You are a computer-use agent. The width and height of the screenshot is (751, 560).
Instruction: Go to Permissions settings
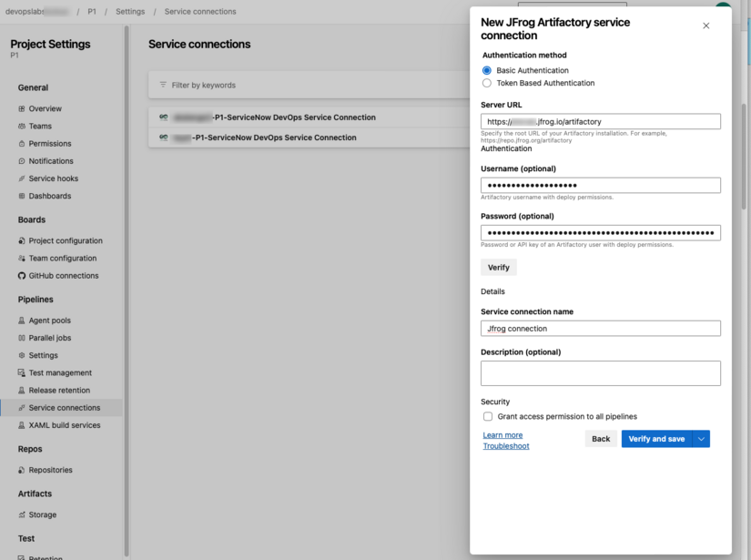[x=50, y=144]
